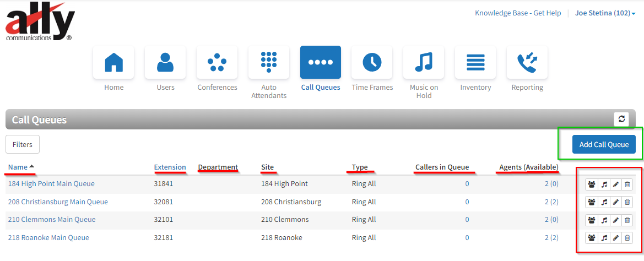Edit agents for 184 High Point queue

point(592,184)
